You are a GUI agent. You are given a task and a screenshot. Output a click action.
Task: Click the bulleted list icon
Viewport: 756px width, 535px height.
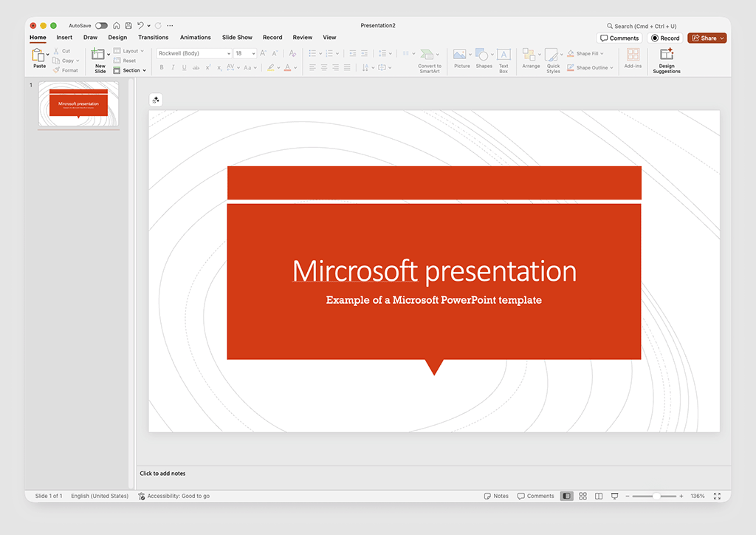tap(312, 53)
